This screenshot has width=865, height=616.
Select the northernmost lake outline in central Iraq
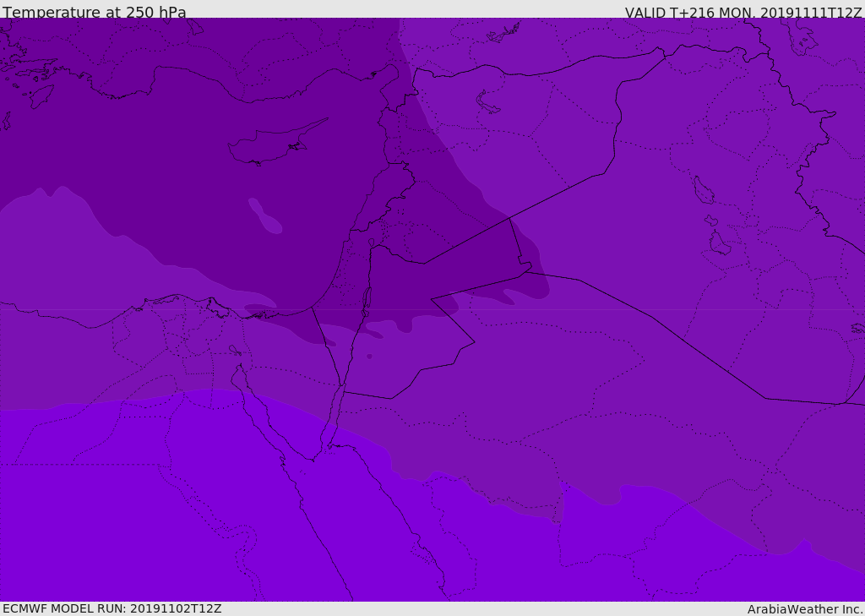(x=703, y=191)
